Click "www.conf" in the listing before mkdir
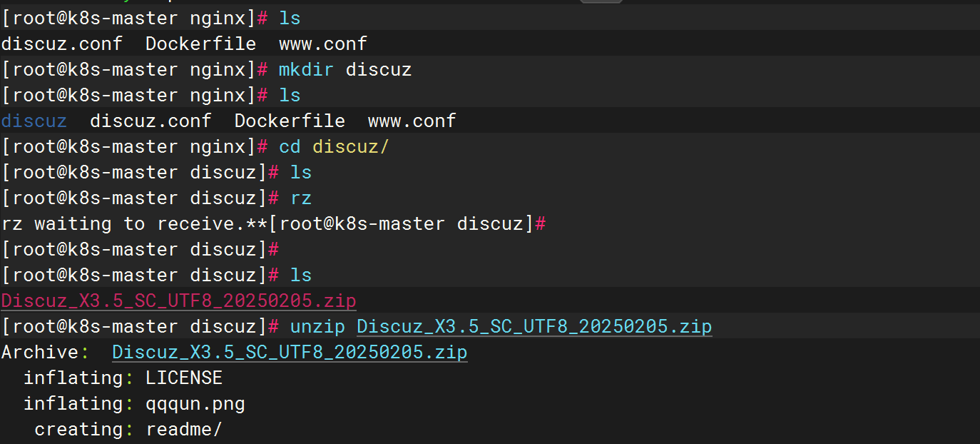Image resolution: width=980 pixels, height=444 pixels. [x=322, y=44]
